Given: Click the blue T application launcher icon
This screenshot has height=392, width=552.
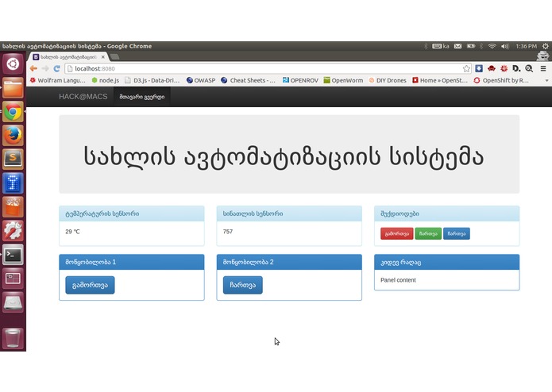Looking at the screenshot, I should coord(13,183).
